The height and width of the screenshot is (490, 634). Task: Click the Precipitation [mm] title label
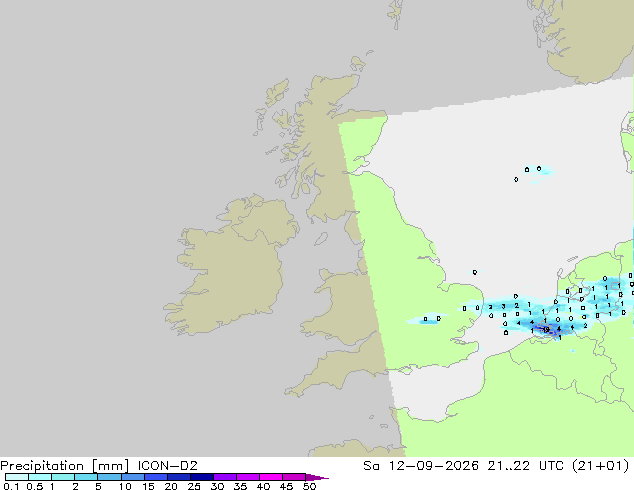click(65, 466)
